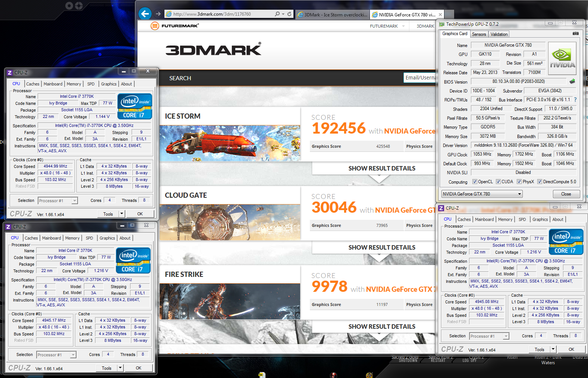Click the purple Z icon of CPU-Z window with 4944.99 MHz
Screen dimensions: 588x378
10,73
